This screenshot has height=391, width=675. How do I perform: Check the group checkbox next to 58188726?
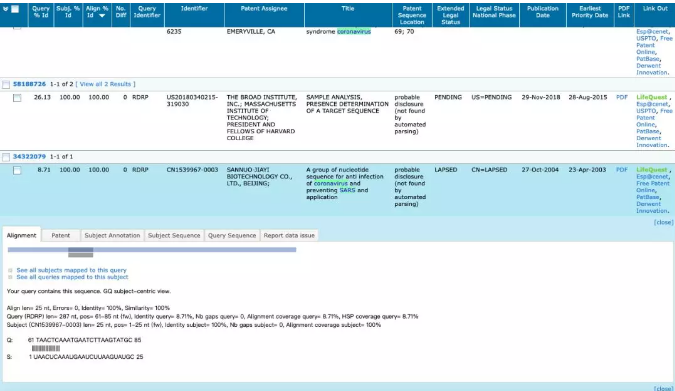tap(6, 84)
